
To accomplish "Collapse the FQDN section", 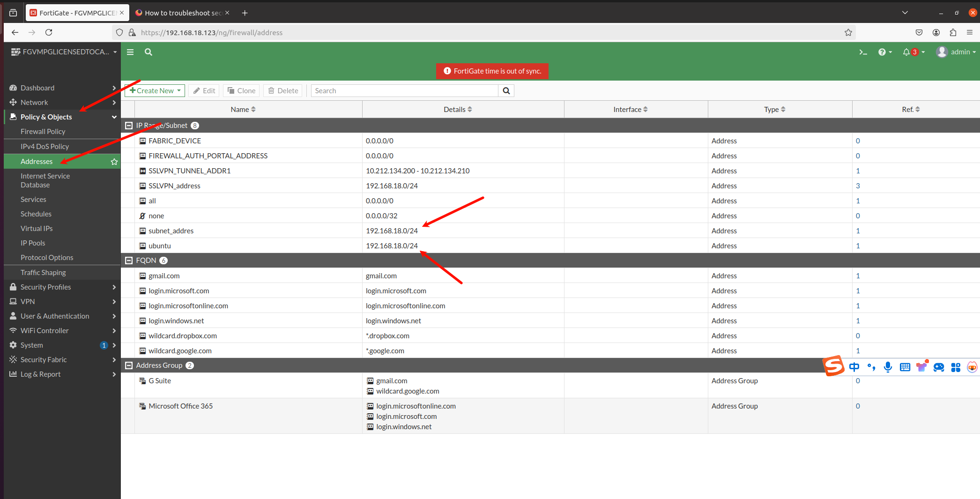I will (129, 261).
